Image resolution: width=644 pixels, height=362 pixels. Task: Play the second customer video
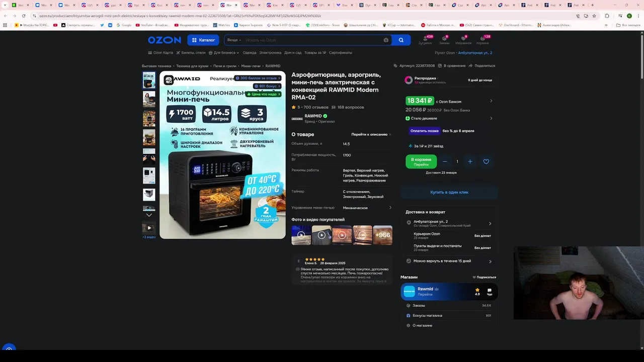coord(321,235)
